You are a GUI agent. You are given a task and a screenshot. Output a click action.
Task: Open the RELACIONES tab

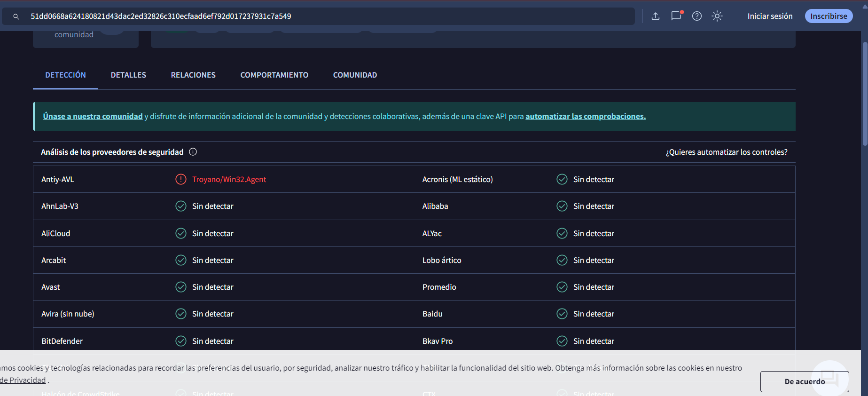tap(193, 75)
